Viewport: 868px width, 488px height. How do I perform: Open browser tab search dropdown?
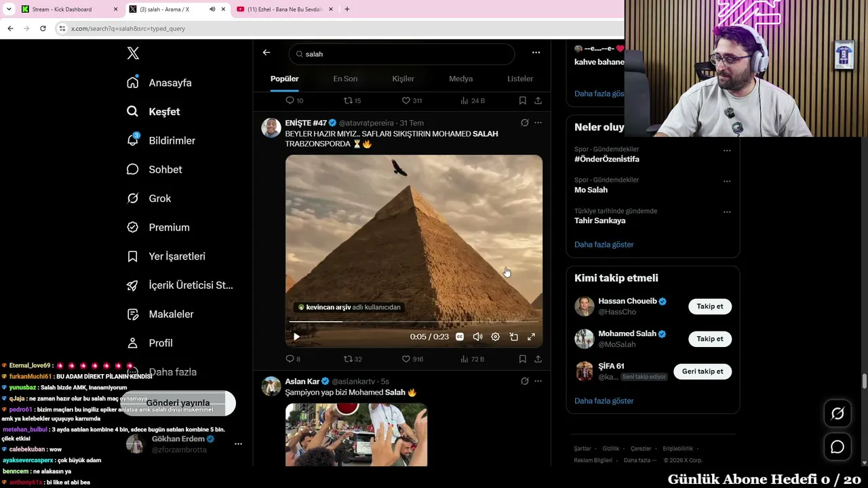[9, 9]
